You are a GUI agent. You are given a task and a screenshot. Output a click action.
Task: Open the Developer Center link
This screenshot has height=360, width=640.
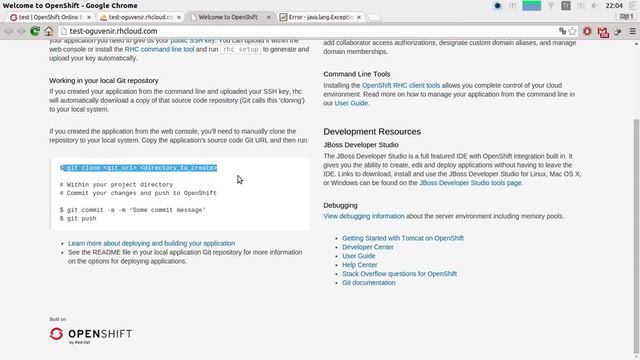pos(368,247)
